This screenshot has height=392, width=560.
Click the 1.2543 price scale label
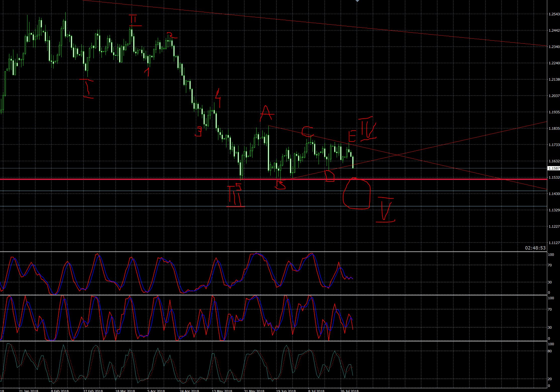click(554, 14)
